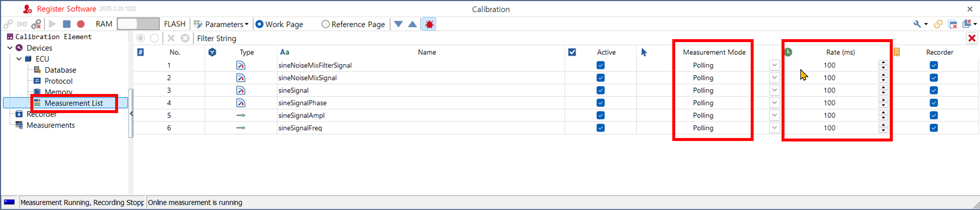Click the type icon of sineSignalPhase row

tap(241, 103)
